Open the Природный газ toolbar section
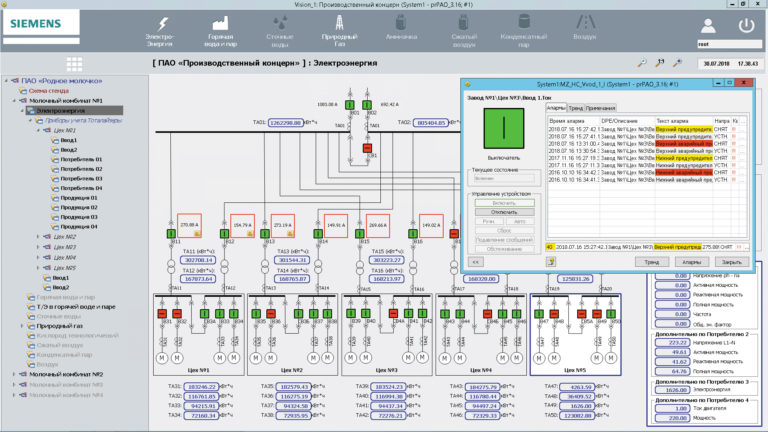 pos(339,31)
